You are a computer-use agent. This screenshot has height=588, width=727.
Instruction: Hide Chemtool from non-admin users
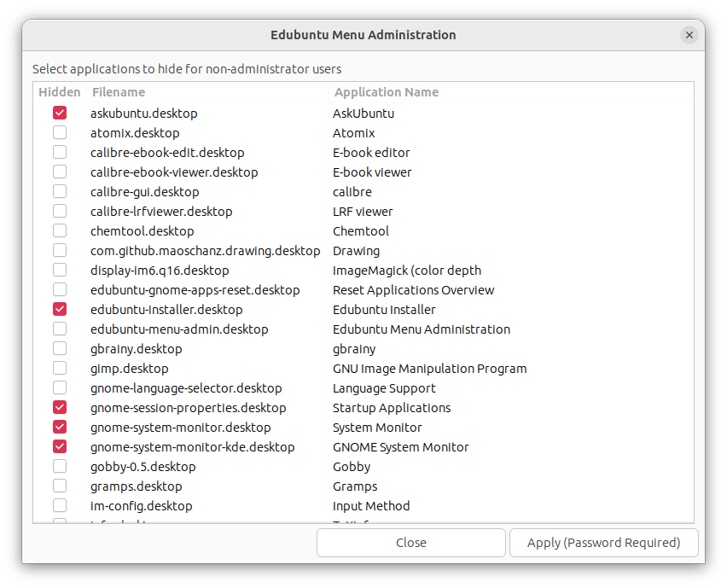pos(60,230)
